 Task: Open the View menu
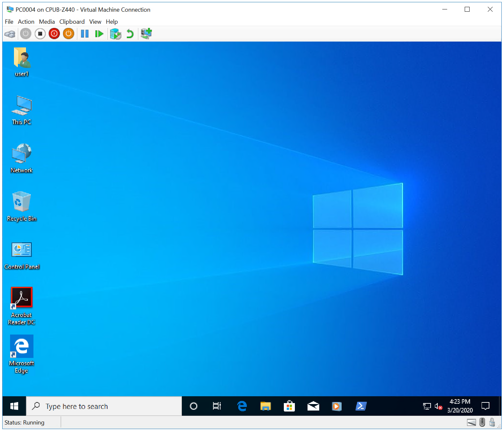coord(95,22)
